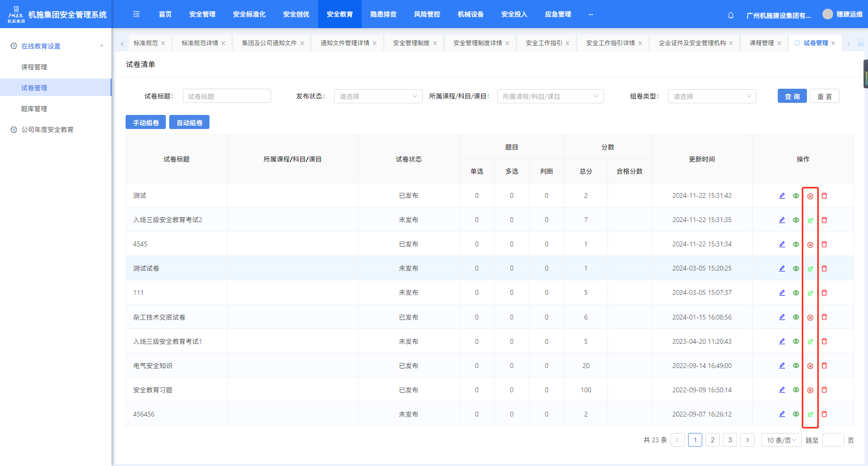Click delete trash icon for 4545 row
The width and height of the screenshot is (868, 466).
(x=824, y=244)
